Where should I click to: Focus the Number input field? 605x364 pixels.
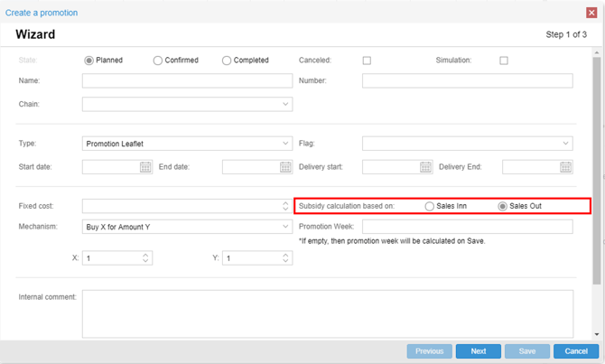pyautogui.click(x=467, y=80)
